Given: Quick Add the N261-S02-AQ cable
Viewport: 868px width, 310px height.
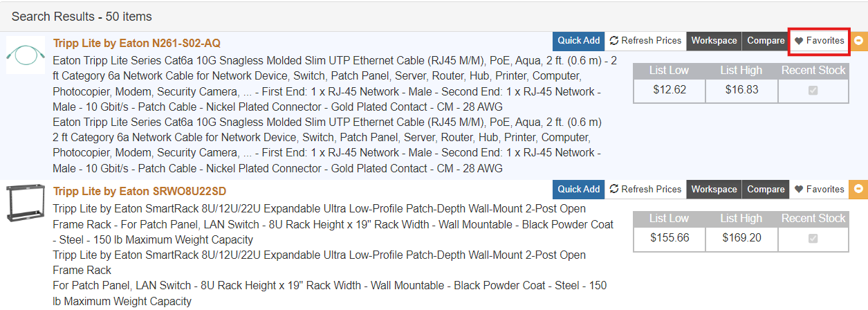Looking at the screenshot, I should tap(579, 41).
